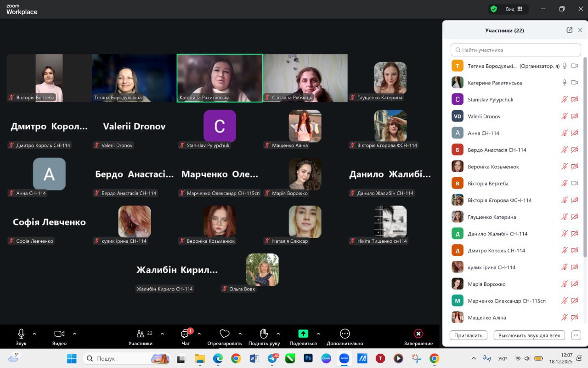This screenshot has width=588, height=368.
Task: Click Выключить звук для всех button
Action: [529, 335]
